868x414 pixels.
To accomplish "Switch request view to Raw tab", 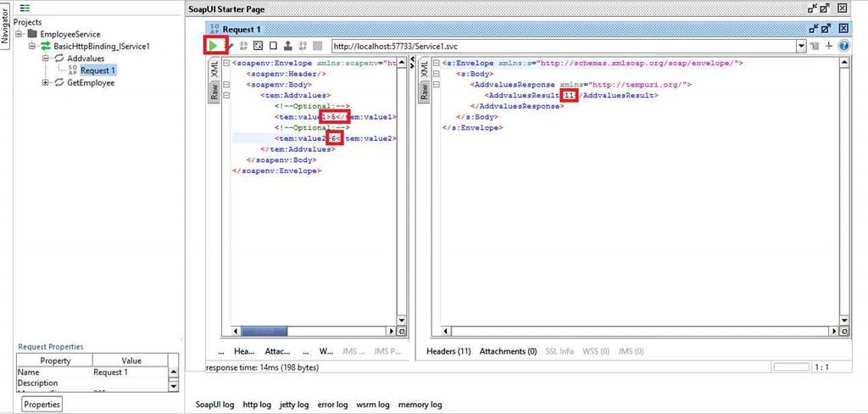I will coord(214,92).
